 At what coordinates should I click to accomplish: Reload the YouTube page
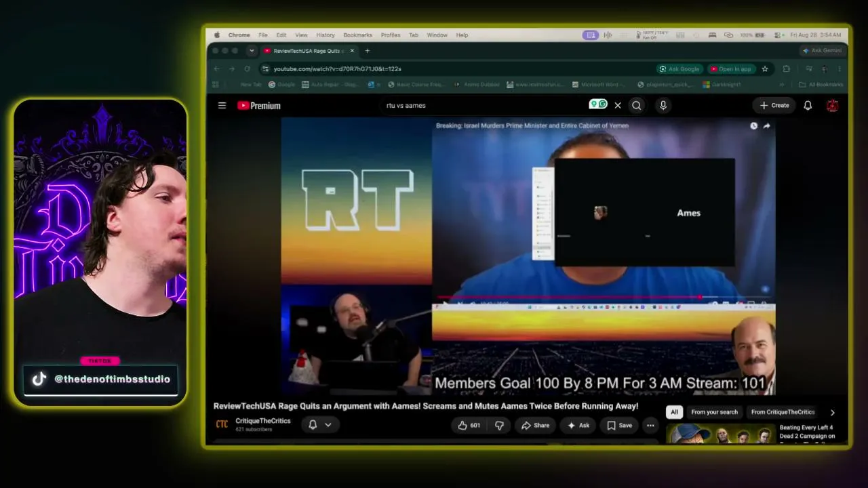(x=248, y=68)
